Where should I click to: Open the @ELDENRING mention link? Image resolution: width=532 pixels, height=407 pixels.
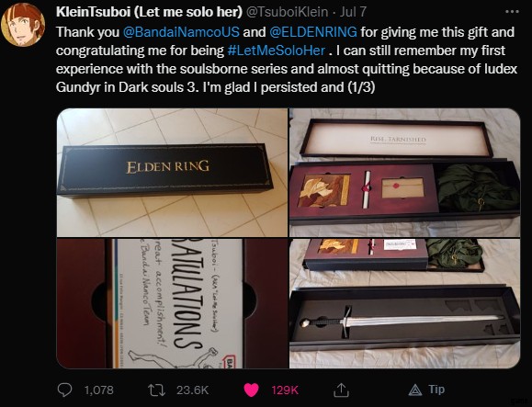[313, 32]
